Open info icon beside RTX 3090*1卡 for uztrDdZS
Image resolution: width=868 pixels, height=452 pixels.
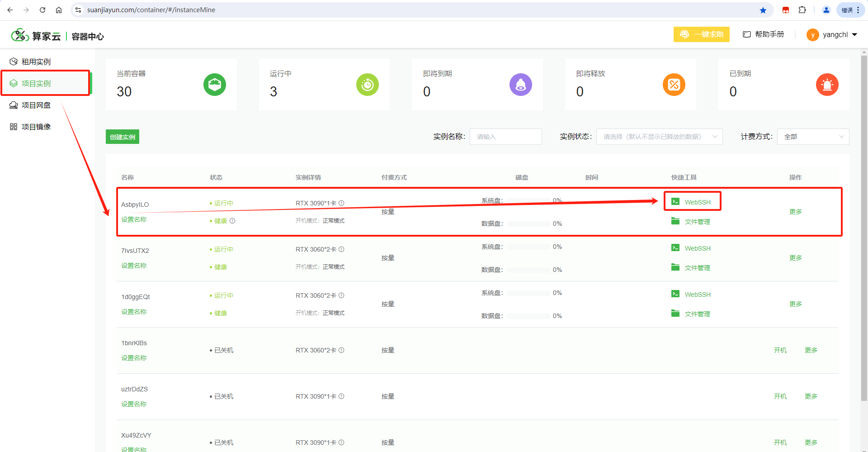click(x=341, y=396)
